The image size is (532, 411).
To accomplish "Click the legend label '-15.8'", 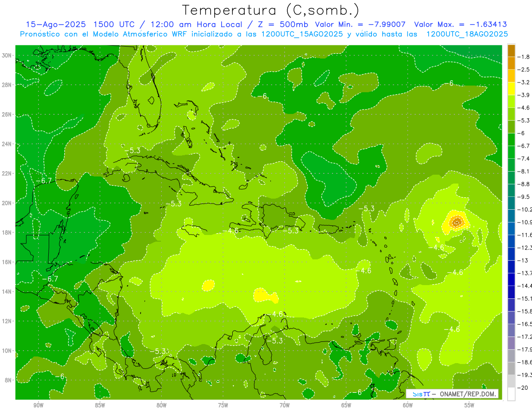I will [x=524, y=311].
